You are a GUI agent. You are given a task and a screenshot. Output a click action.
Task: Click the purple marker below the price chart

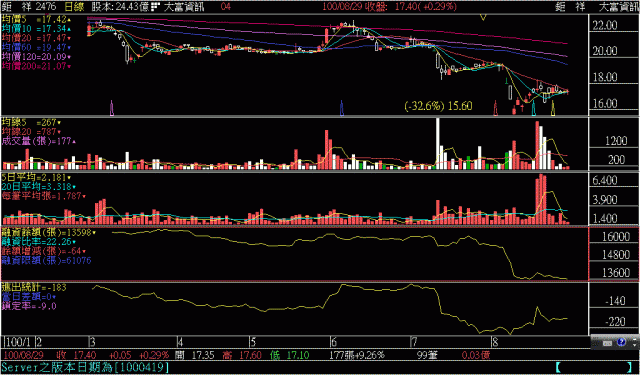(112, 108)
